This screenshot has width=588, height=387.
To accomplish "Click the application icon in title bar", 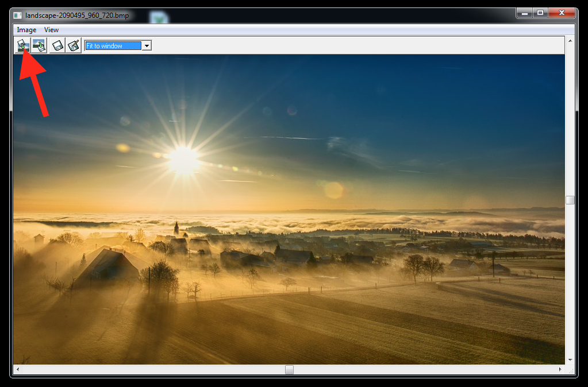I will (18, 16).
